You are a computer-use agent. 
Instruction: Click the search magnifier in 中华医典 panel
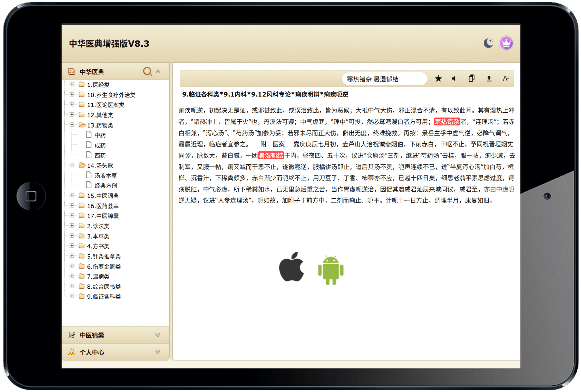point(147,71)
